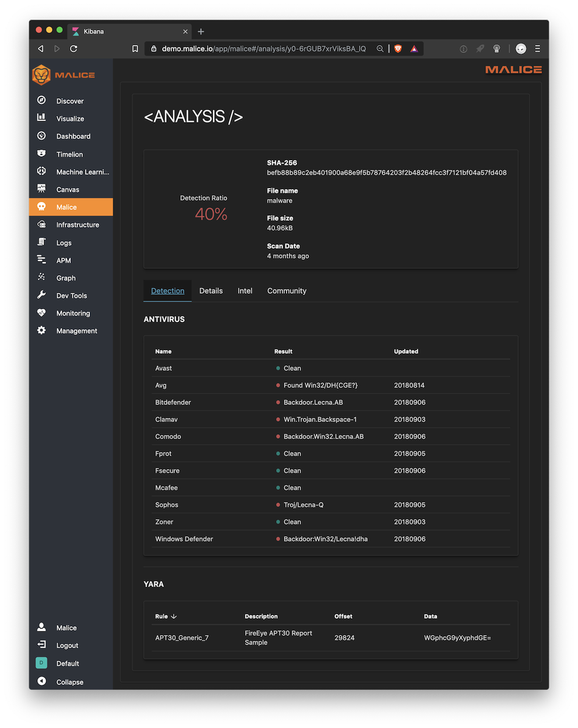
Task: Click the Fprot row name
Action: 163,454
